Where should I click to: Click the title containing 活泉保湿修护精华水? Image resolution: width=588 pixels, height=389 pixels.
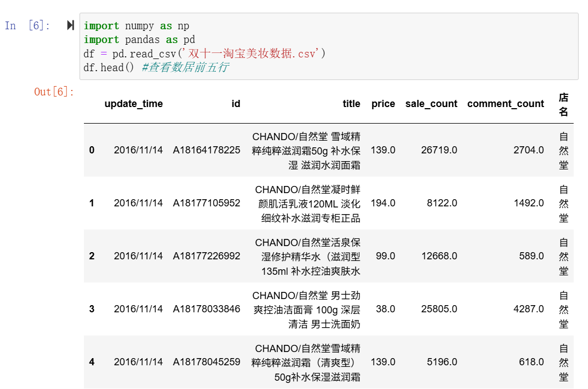pos(308,257)
